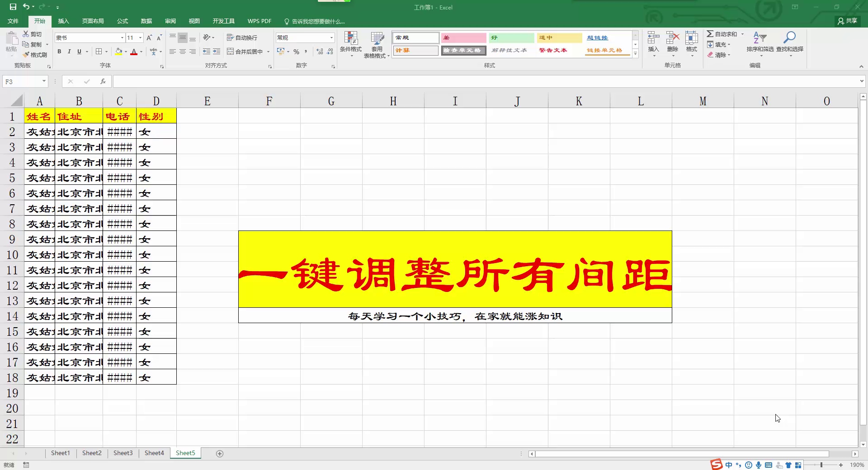The height and width of the screenshot is (470, 868).
Task: Open the Clear 清除 dropdown
Action: pos(719,55)
